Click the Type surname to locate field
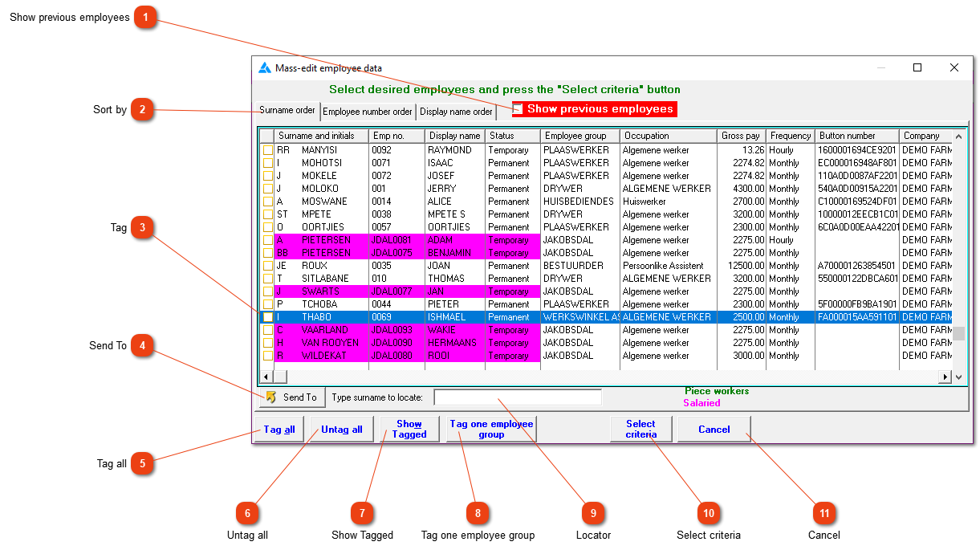The width and height of the screenshot is (980, 554). click(x=518, y=397)
